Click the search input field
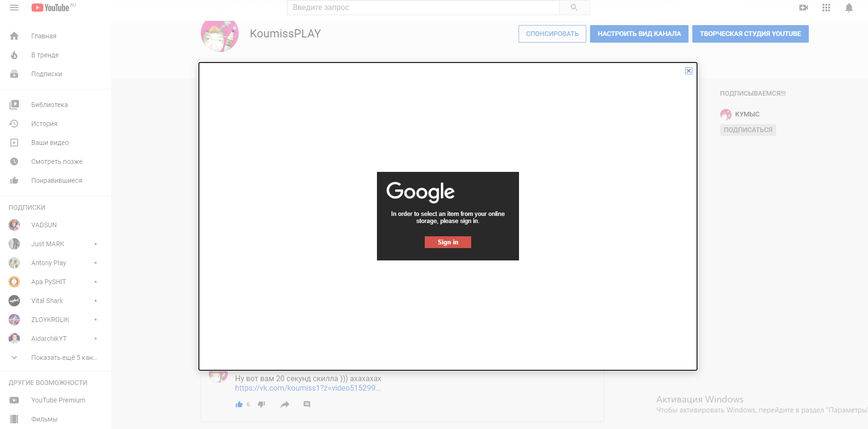 423,8
